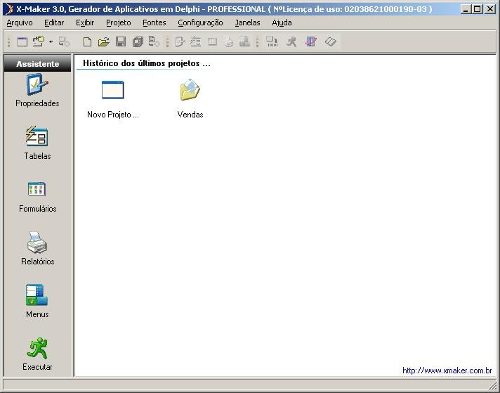
Task: Open the Projeto menu
Action: [x=119, y=23]
